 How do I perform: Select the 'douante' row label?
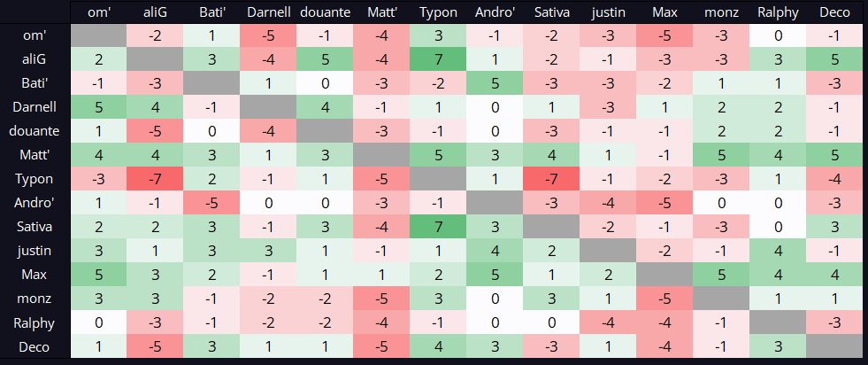click(35, 131)
